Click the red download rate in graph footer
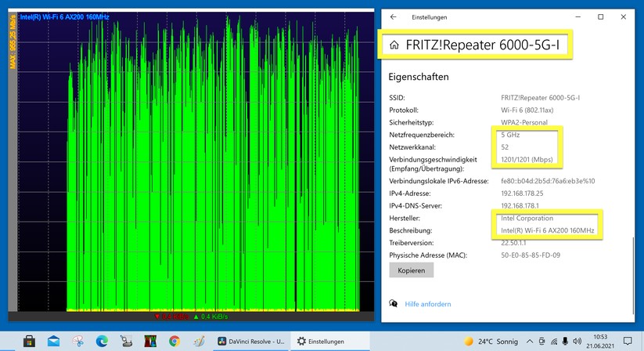644x351 pixels. pyautogui.click(x=171, y=317)
